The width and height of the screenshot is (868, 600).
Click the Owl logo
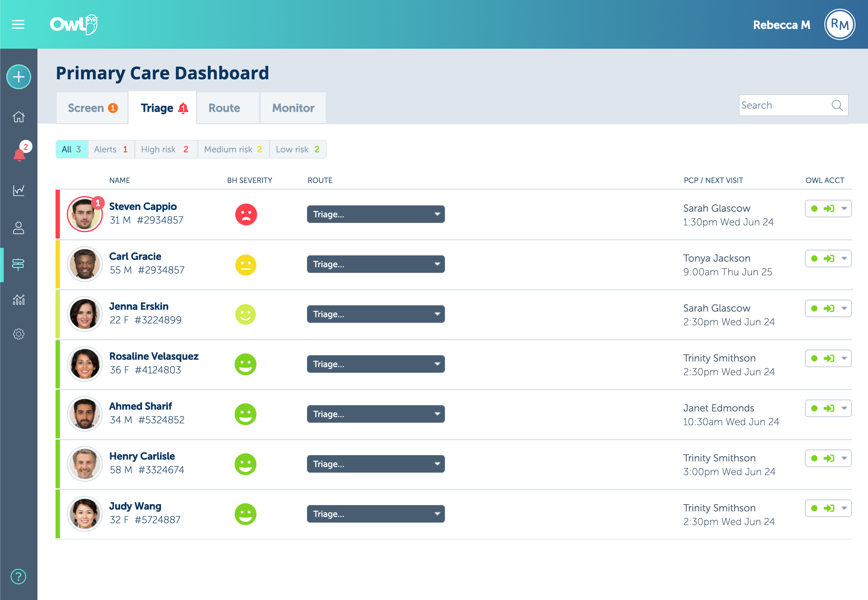74,24
